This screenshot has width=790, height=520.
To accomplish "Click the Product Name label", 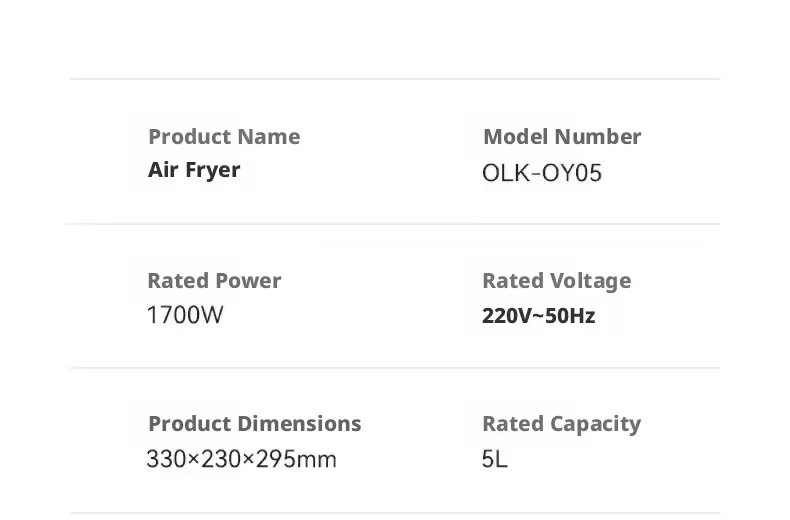I will [224, 137].
